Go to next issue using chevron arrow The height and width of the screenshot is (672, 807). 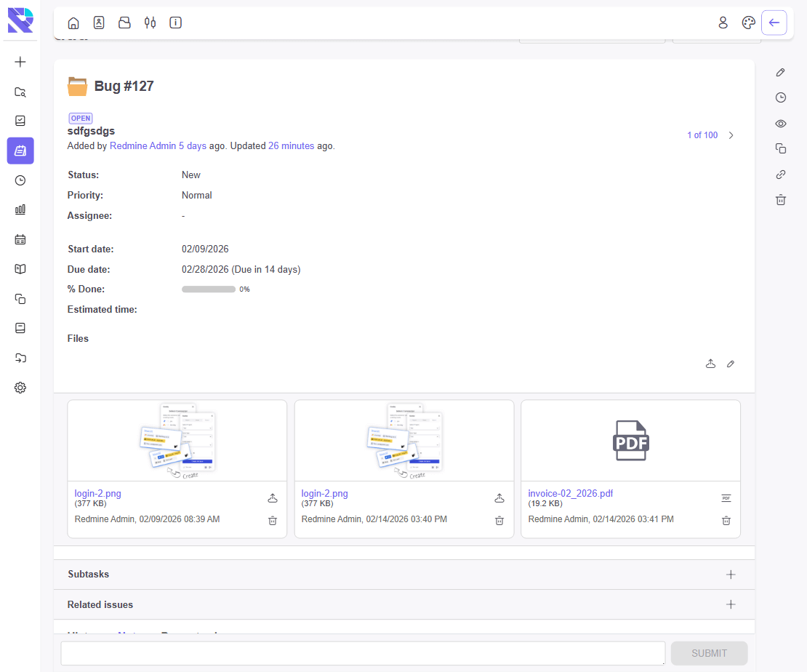731,135
